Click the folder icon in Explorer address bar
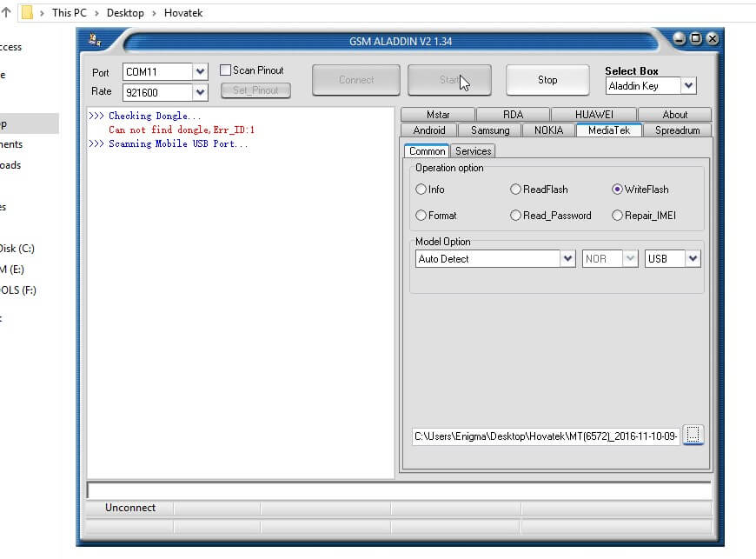756x559 pixels. [27, 12]
